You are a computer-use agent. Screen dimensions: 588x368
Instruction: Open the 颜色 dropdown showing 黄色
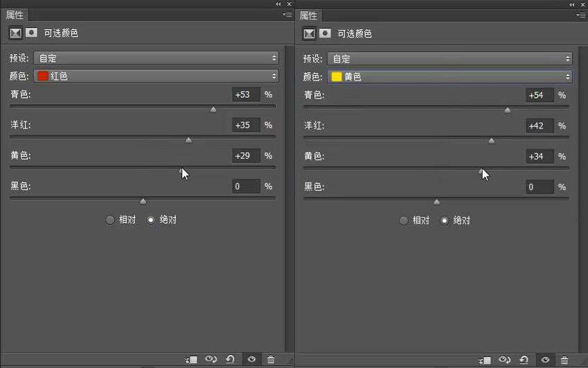451,76
